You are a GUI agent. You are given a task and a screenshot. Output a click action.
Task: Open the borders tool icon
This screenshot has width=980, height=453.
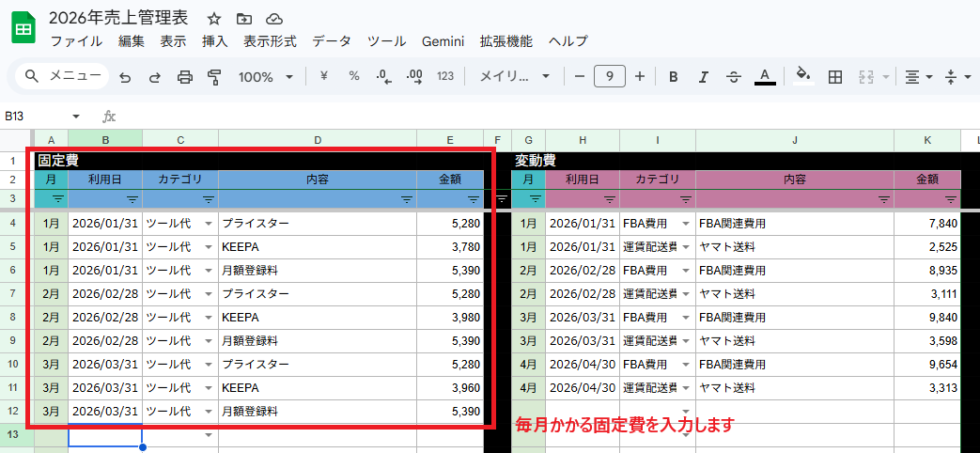pyautogui.click(x=834, y=77)
